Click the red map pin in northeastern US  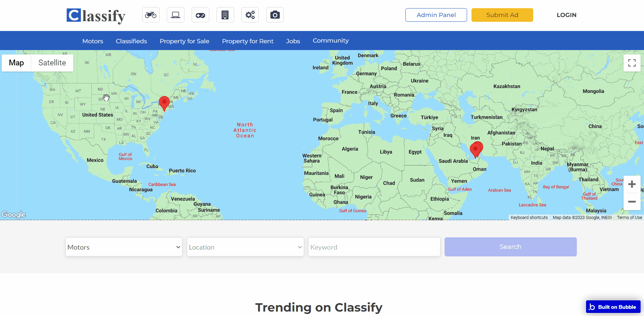(164, 103)
